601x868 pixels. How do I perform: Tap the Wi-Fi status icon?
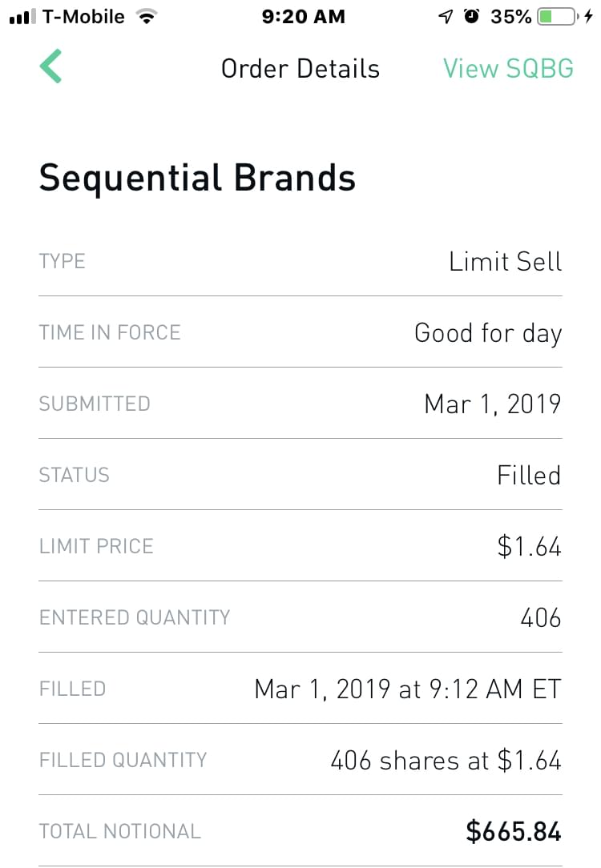coord(146,17)
